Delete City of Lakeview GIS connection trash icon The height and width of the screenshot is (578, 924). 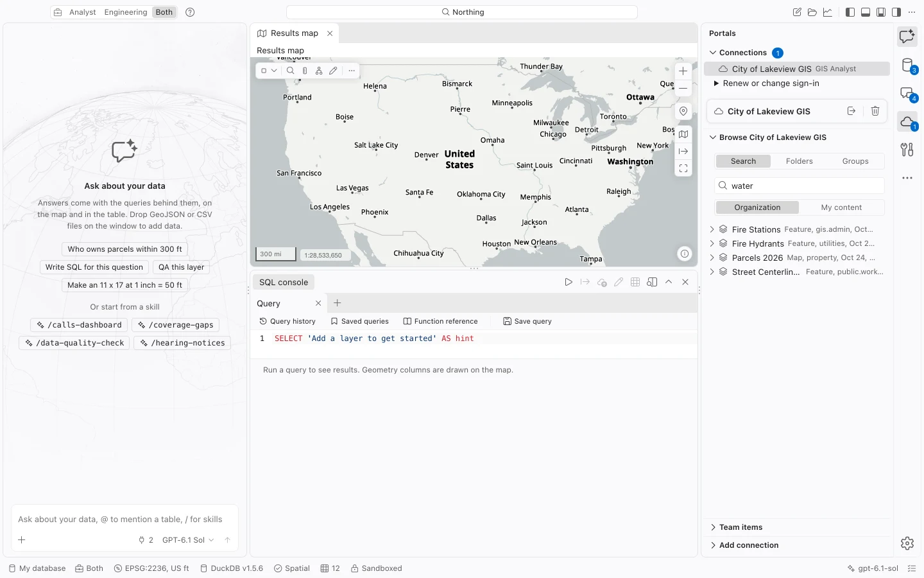875,111
